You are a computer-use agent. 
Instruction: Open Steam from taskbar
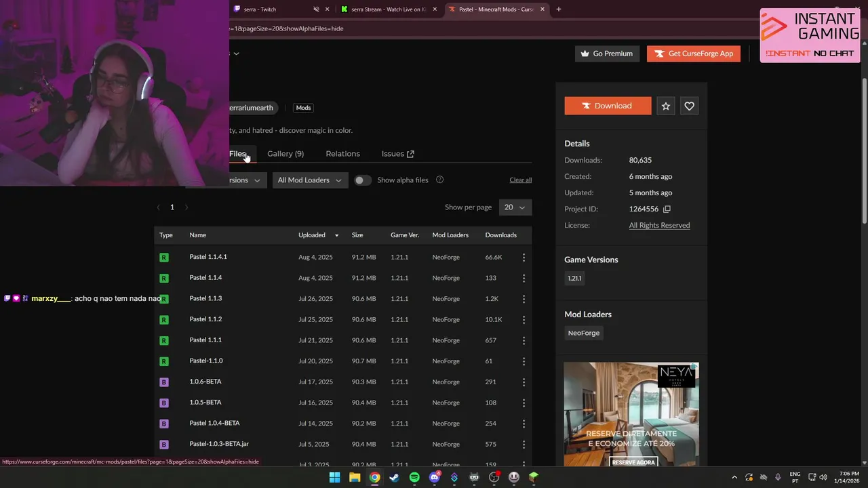tap(394, 477)
